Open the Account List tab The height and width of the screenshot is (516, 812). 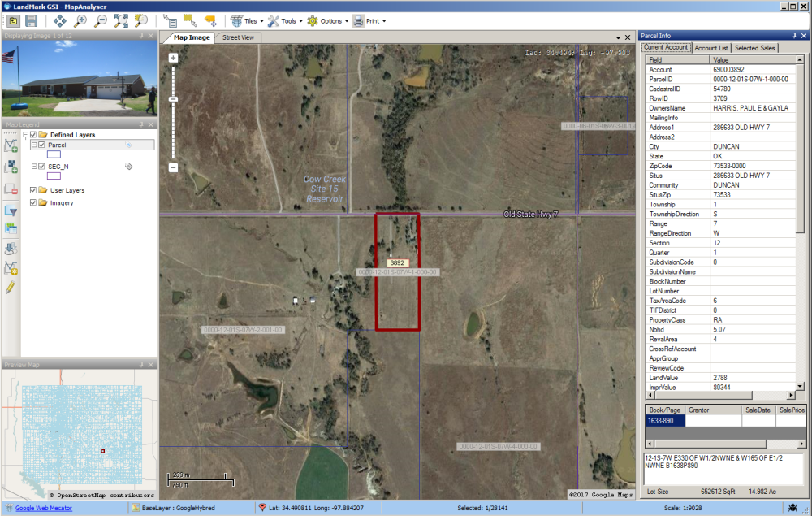click(711, 48)
